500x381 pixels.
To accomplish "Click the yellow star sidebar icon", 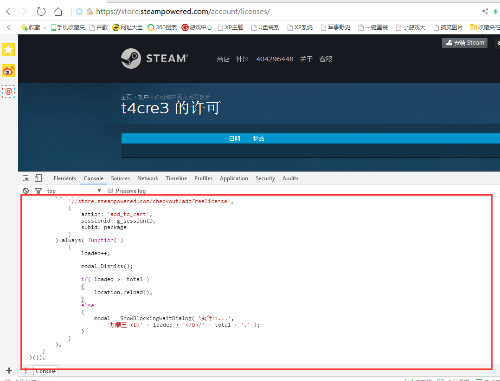I will click(x=8, y=50).
